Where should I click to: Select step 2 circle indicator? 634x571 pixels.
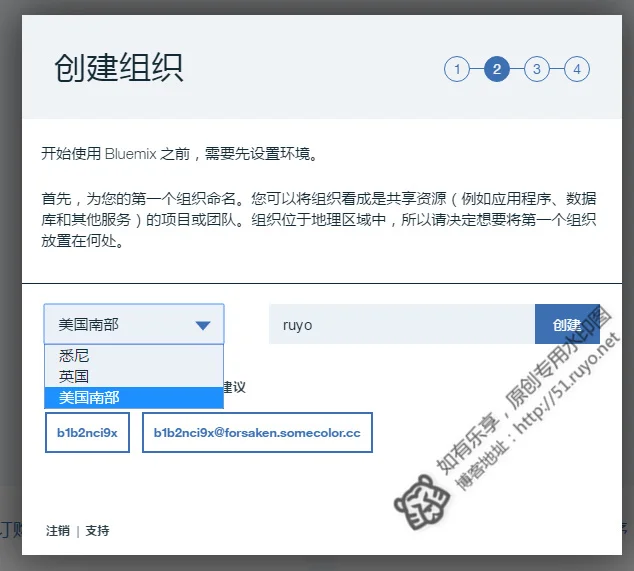497,69
